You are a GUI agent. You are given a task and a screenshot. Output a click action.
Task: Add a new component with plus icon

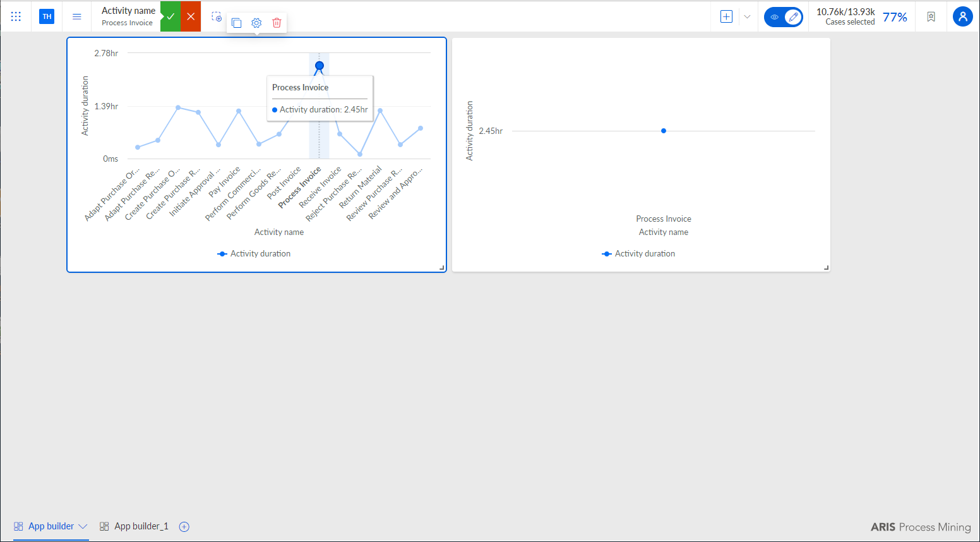click(726, 17)
